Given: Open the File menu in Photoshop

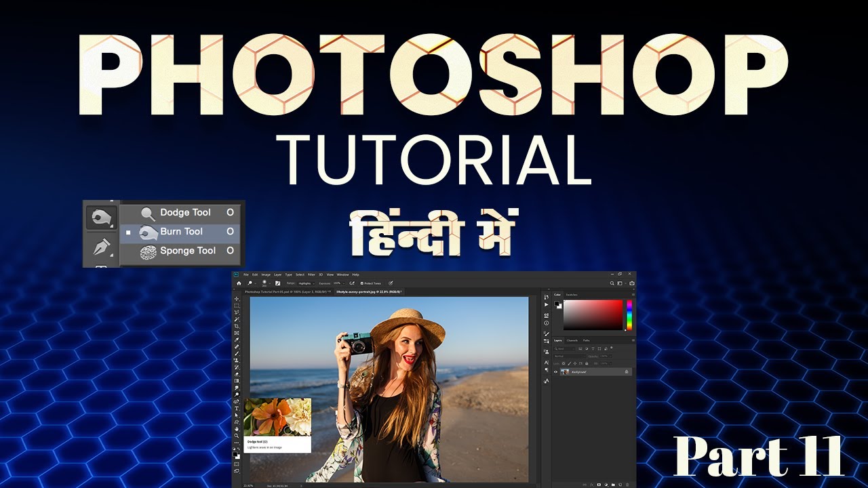Looking at the screenshot, I should point(246,274).
